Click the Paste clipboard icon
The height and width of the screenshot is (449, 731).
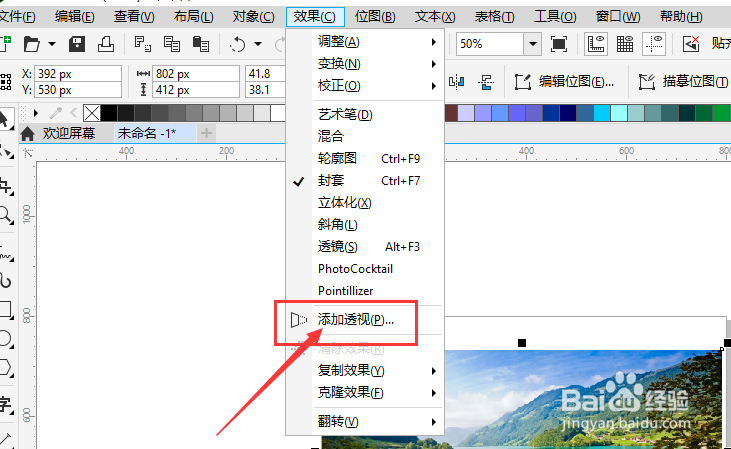coord(200,44)
